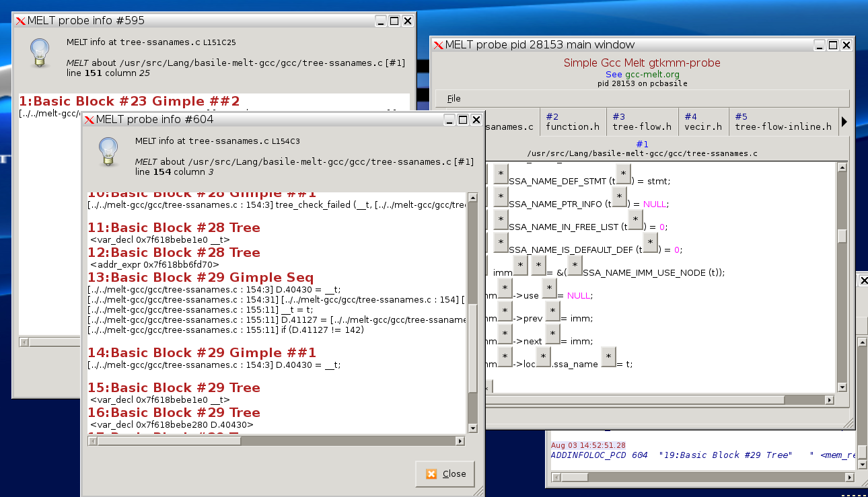Click star button before SSA_NAME_IS_DEFAULT_DEF
868x497 pixels.
[500, 243]
